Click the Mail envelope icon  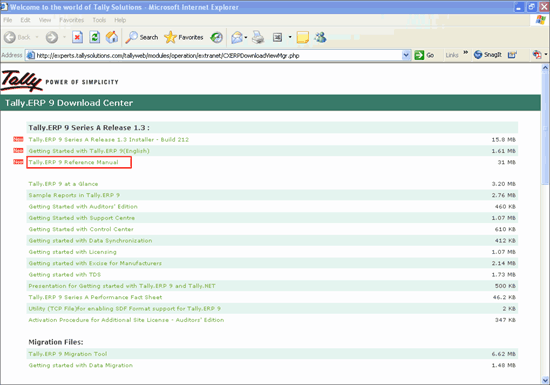pyautogui.click(x=237, y=37)
